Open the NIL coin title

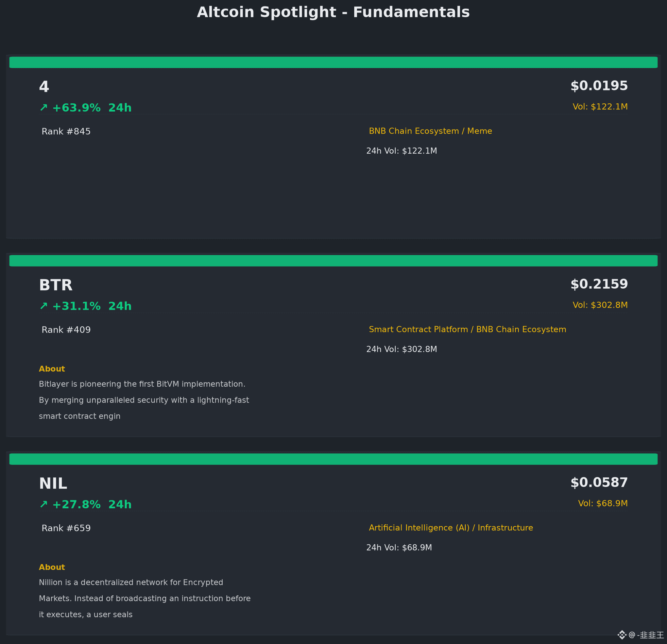tap(53, 484)
